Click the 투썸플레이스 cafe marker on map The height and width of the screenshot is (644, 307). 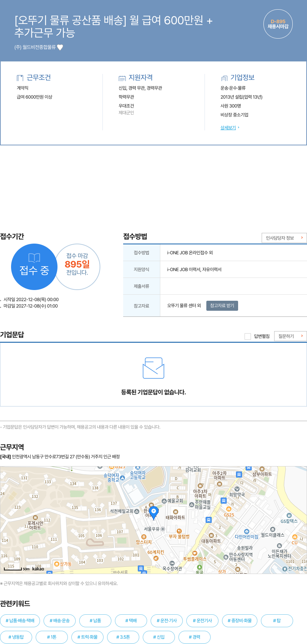(x=195, y=553)
